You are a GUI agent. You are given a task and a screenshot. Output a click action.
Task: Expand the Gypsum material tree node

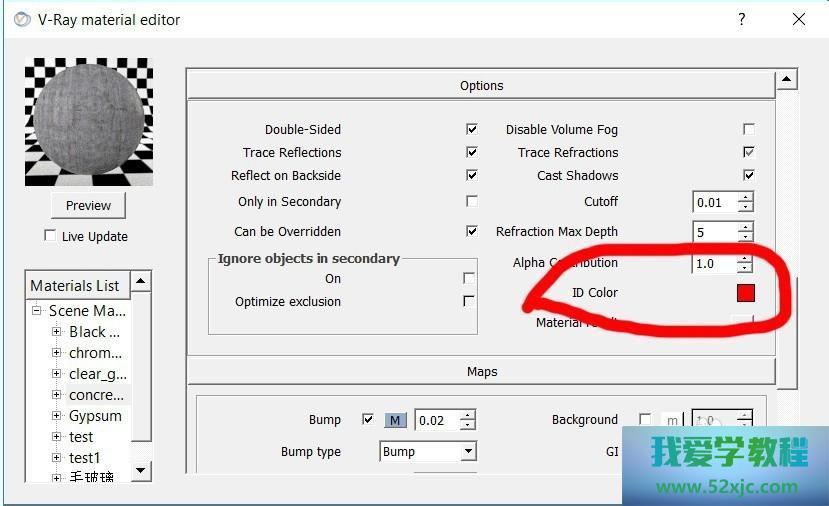click(x=57, y=415)
